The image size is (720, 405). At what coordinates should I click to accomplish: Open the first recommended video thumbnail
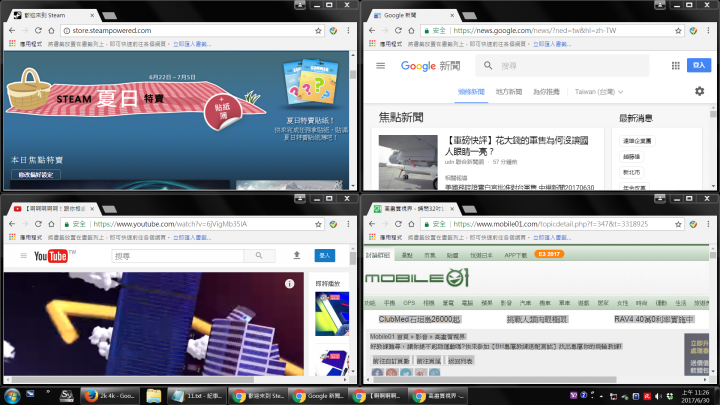click(x=332, y=314)
